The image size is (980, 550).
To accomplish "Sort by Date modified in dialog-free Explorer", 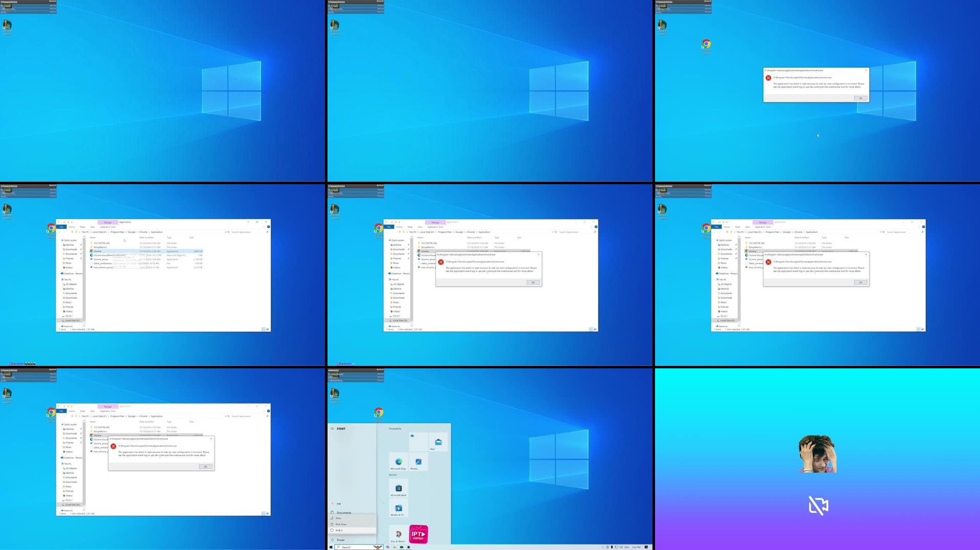I will click(146, 237).
